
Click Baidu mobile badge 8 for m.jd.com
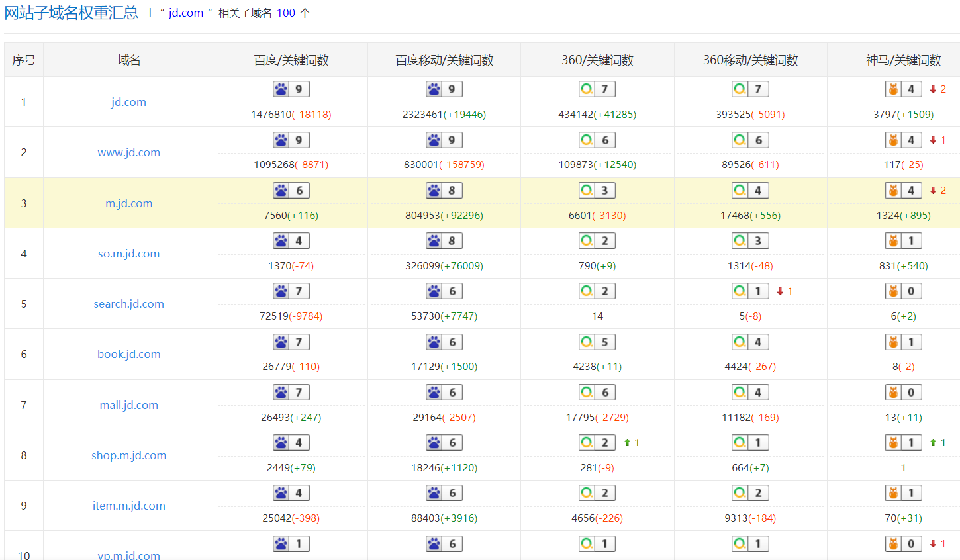444,191
